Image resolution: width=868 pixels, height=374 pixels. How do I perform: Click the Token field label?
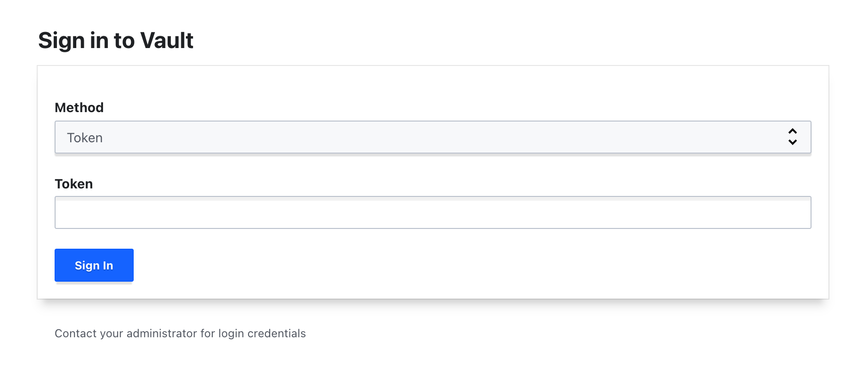[73, 184]
